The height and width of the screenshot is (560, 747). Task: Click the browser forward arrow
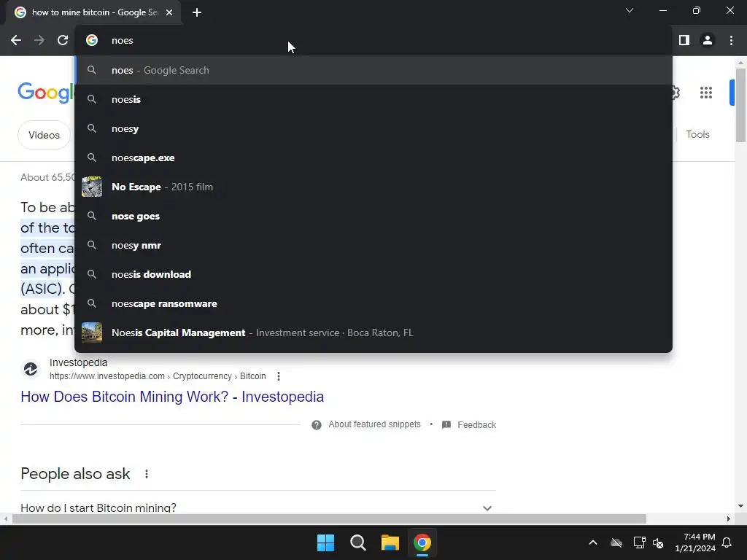click(x=39, y=41)
